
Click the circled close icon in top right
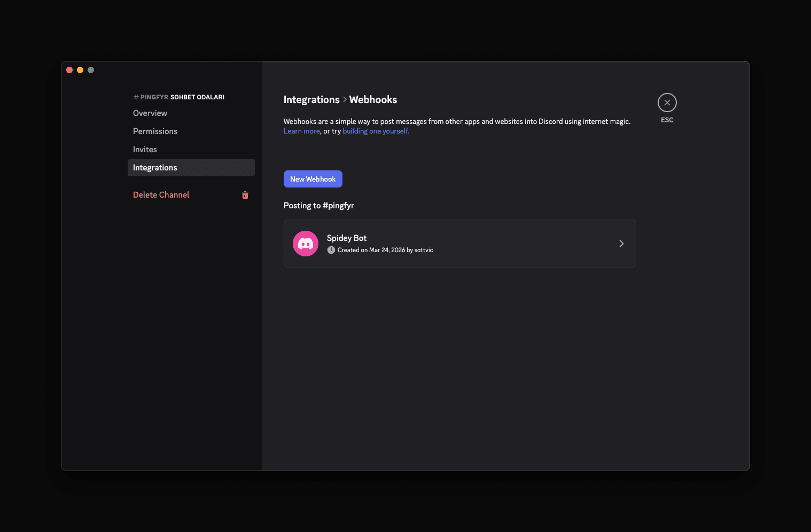pyautogui.click(x=667, y=102)
